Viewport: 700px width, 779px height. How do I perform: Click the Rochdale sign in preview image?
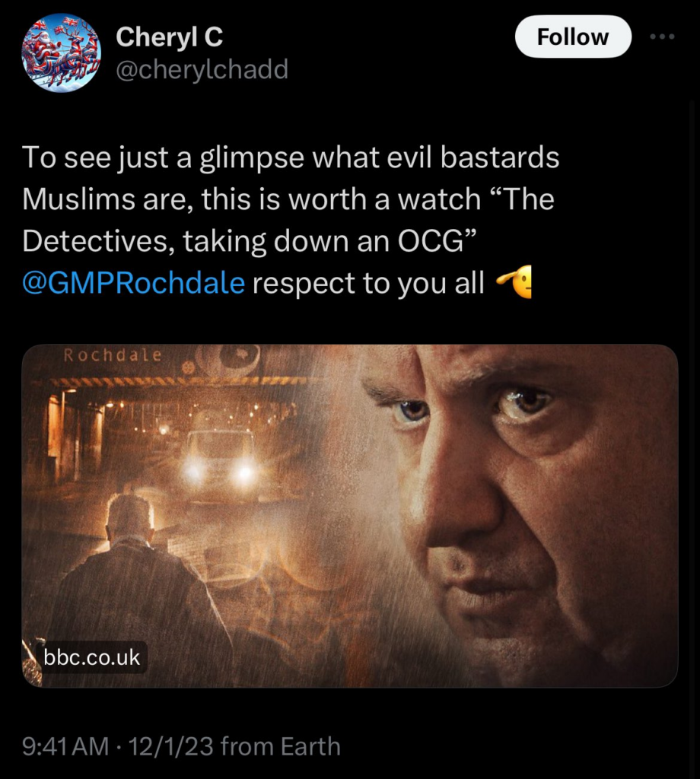(113, 355)
